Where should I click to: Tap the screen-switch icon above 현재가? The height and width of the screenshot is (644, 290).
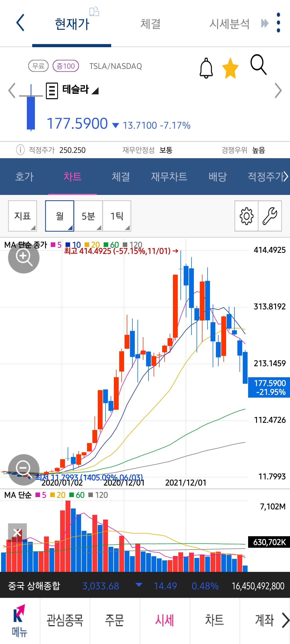point(94,12)
